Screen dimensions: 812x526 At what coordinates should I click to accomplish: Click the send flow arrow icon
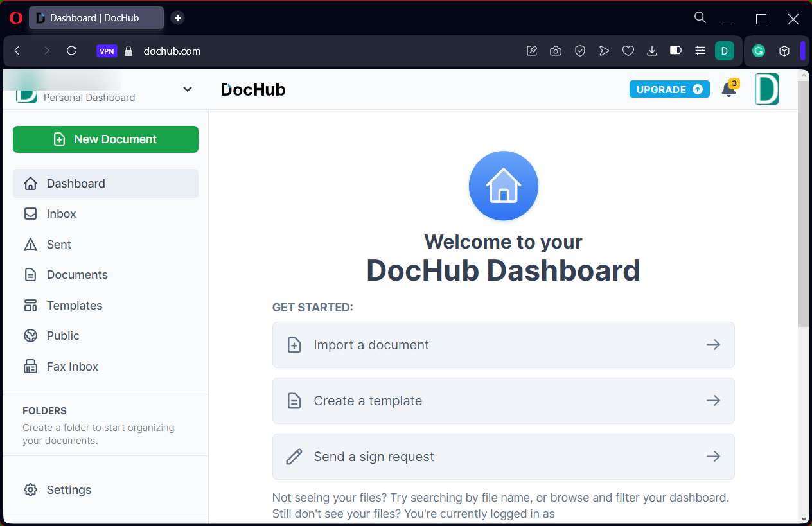click(x=604, y=51)
